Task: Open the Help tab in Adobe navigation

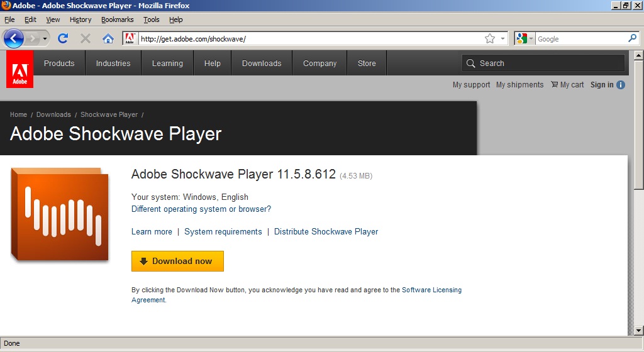Action: pyautogui.click(x=213, y=63)
